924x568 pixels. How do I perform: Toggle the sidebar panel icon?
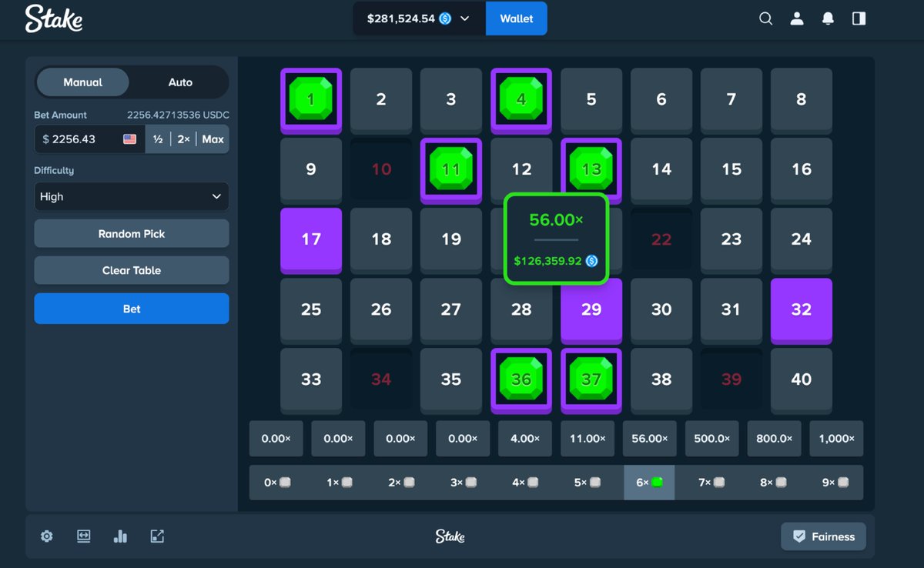click(859, 18)
